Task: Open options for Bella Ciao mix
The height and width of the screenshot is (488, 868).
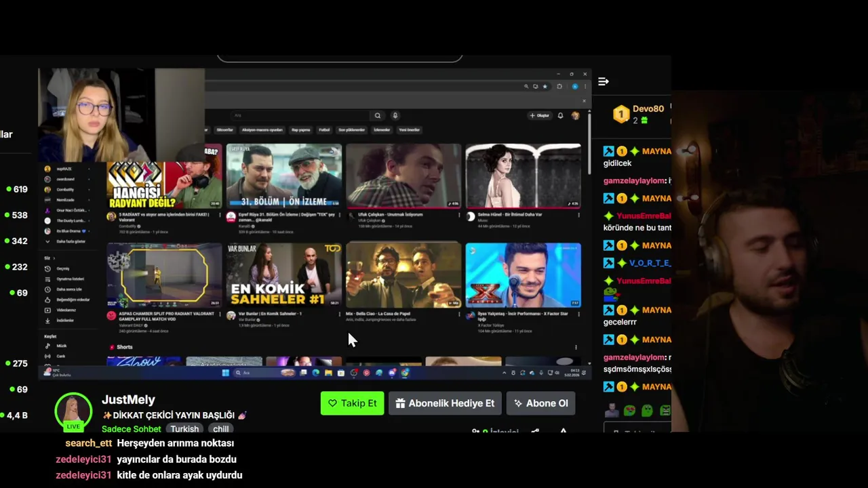Action: click(x=458, y=314)
